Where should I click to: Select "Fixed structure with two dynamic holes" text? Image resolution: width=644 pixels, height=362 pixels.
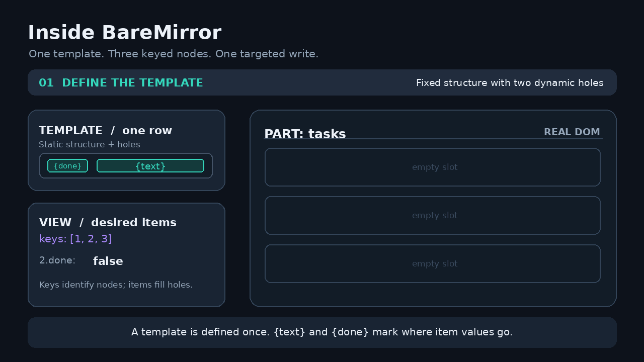click(x=510, y=83)
